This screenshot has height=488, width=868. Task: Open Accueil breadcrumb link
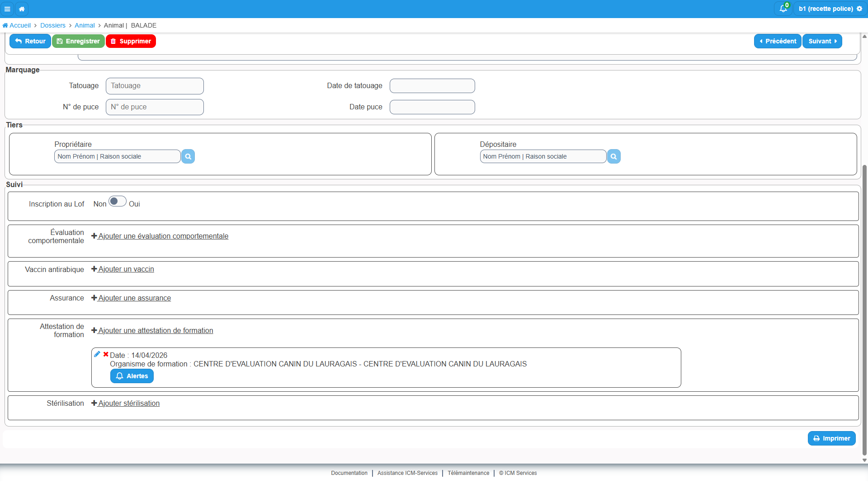17,25
